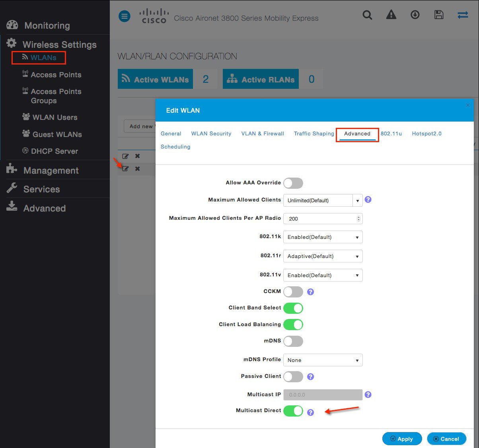Enable the mDNS switch
This screenshot has width=479, height=448.
tap(293, 341)
